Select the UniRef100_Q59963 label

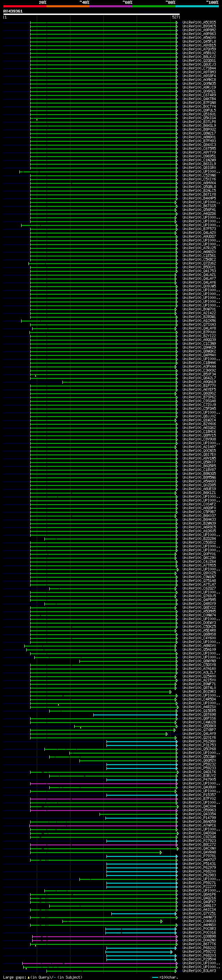pyautogui.click(x=199, y=810)
